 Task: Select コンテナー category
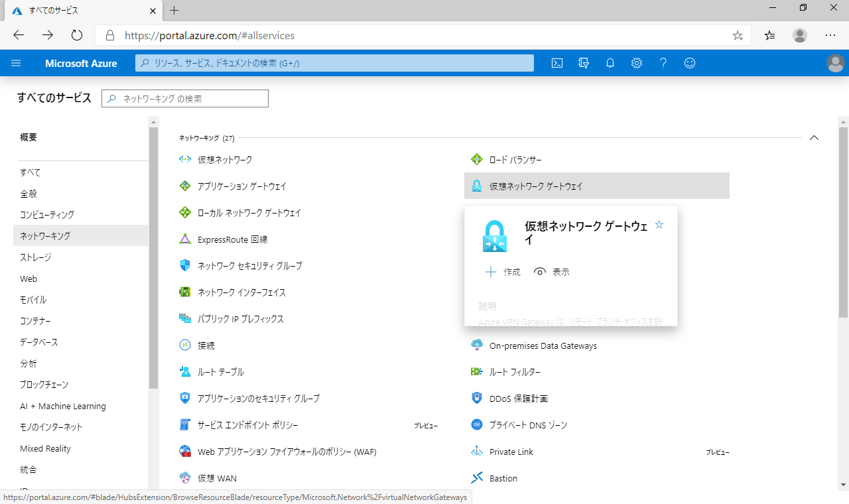[35, 321]
